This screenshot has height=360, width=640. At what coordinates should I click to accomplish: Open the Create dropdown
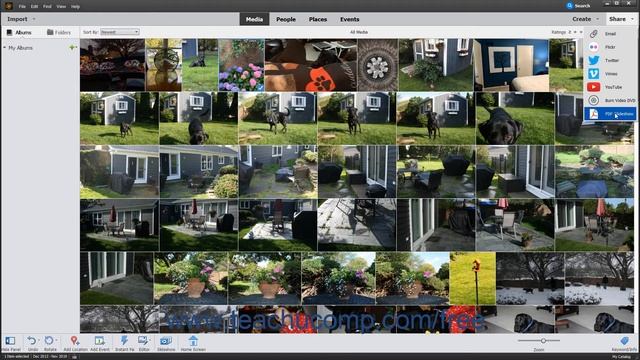pyautogui.click(x=585, y=19)
